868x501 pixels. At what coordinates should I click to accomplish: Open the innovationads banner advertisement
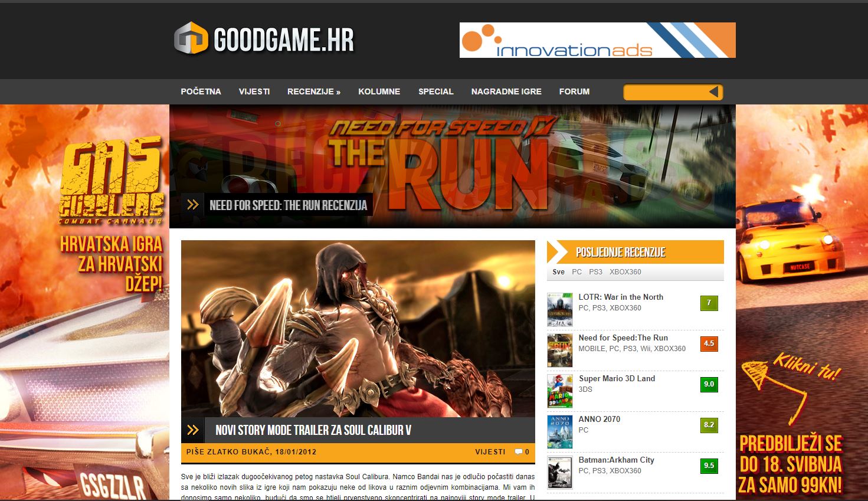coord(597,40)
